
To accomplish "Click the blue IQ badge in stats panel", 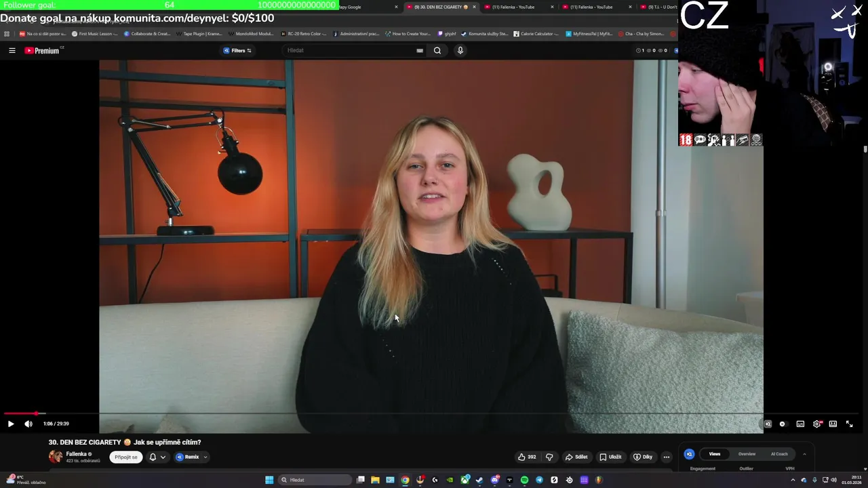I will [690, 454].
